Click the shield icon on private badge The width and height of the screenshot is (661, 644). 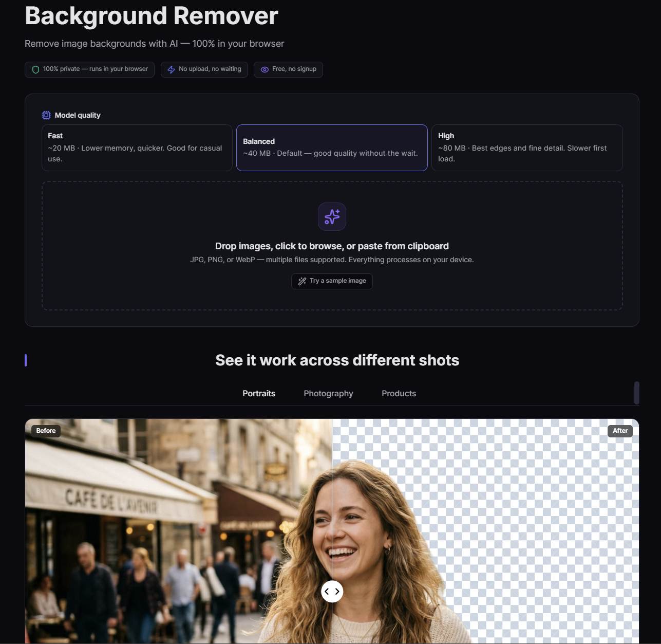point(35,69)
